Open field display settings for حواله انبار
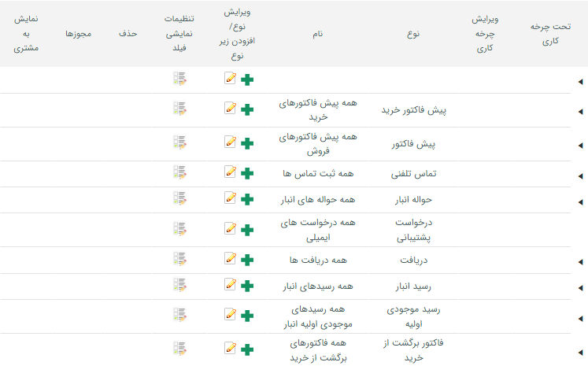Viewport: 588px width, 366px height. pyautogui.click(x=179, y=199)
